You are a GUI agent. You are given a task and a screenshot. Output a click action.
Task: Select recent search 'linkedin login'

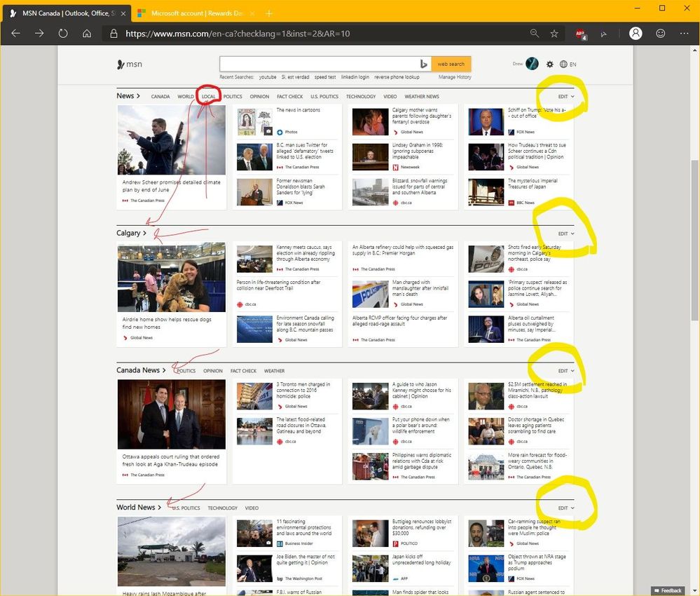355,77
